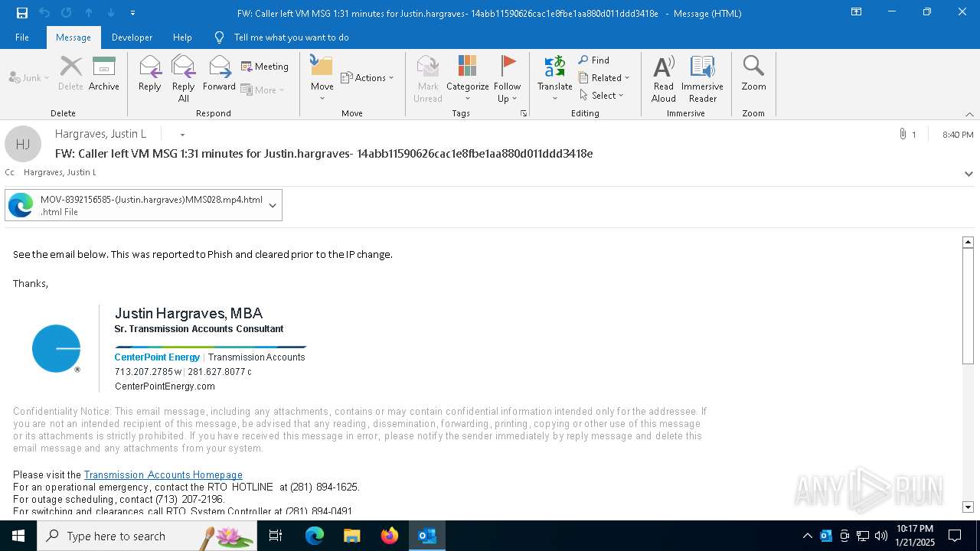
Task: Switch to the Developer tab
Action: tap(132, 37)
